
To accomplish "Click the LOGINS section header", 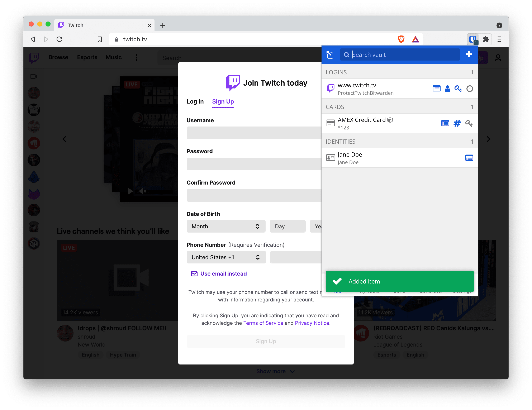I will point(399,72).
